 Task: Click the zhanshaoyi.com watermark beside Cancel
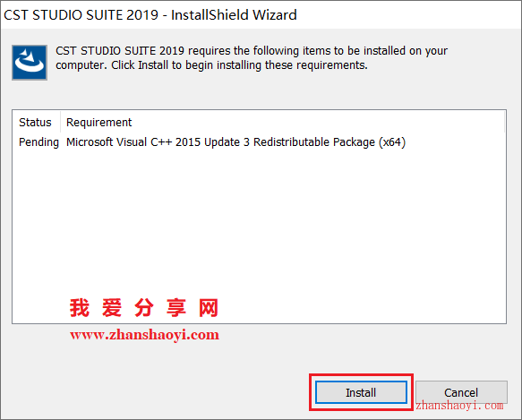coord(459,406)
